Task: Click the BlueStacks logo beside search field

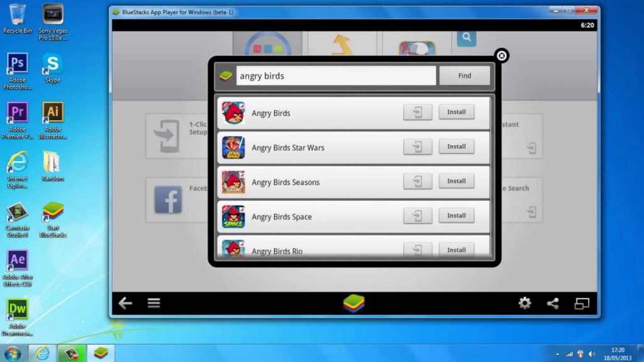Action: pyautogui.click(x=226, y=76)
